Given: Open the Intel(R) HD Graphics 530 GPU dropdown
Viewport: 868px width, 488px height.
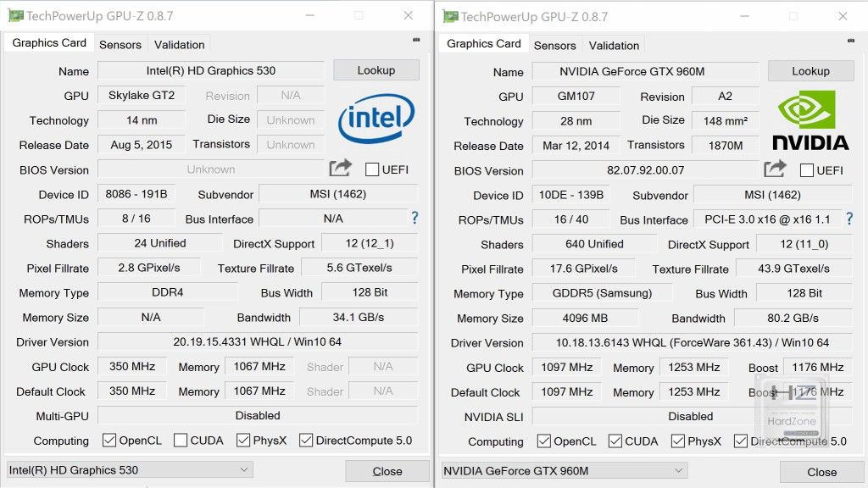Looking at the screenshot, I should [129, 469].
